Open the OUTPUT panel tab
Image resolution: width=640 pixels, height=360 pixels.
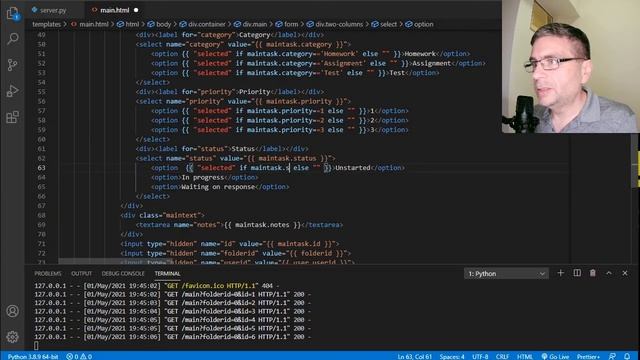(82, 273)
